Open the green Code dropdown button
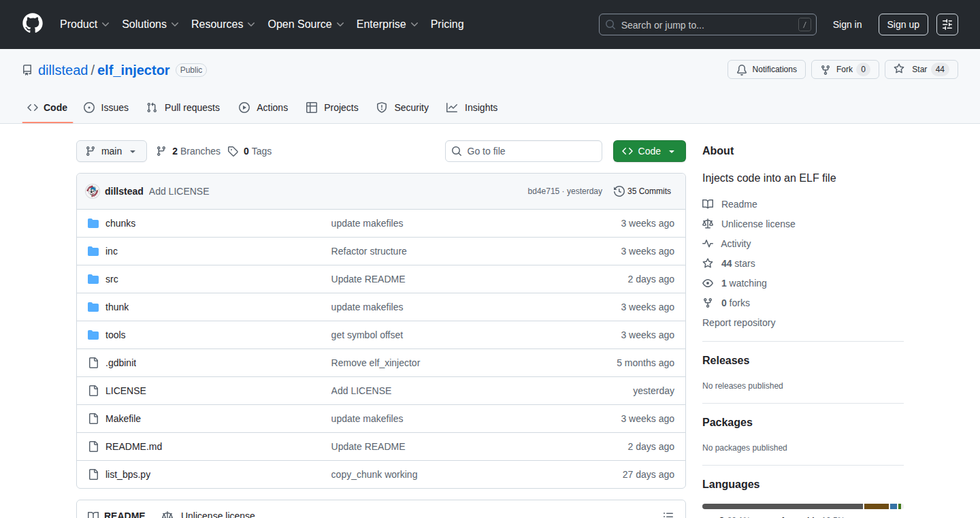The width and height of the screenshot is (980, 518). pyautogui.click(x=649, y=151)
